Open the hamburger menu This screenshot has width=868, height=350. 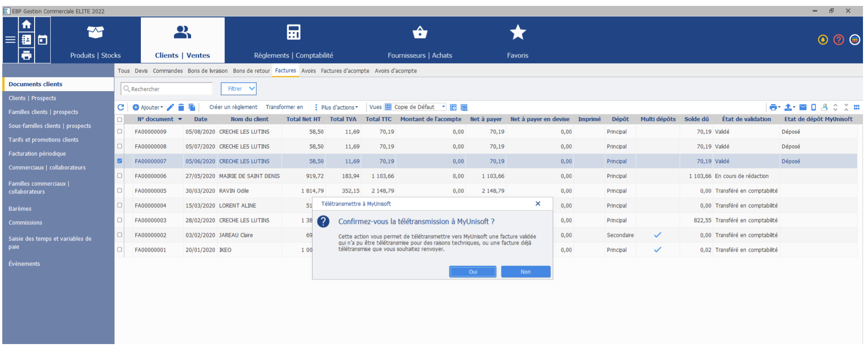click(x=10, y=40)
